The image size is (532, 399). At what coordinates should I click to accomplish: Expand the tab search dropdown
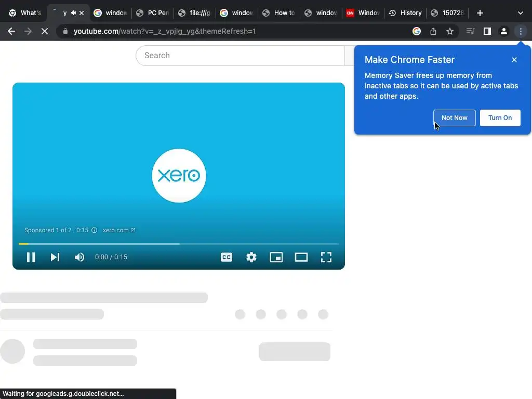point(521,13)
